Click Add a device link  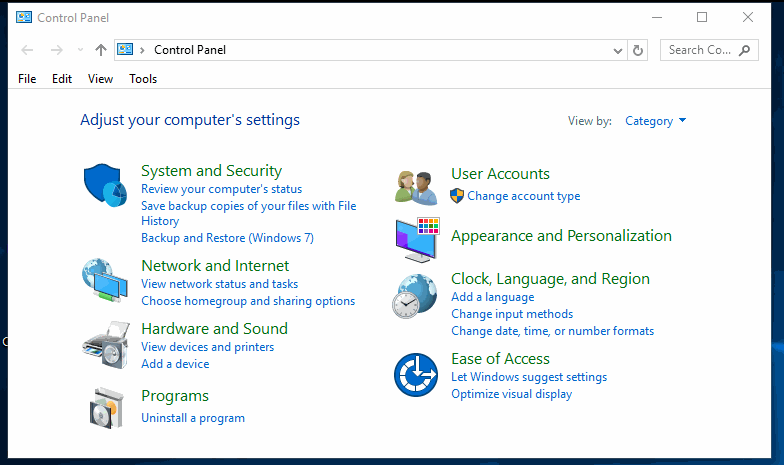pos(175,364)
